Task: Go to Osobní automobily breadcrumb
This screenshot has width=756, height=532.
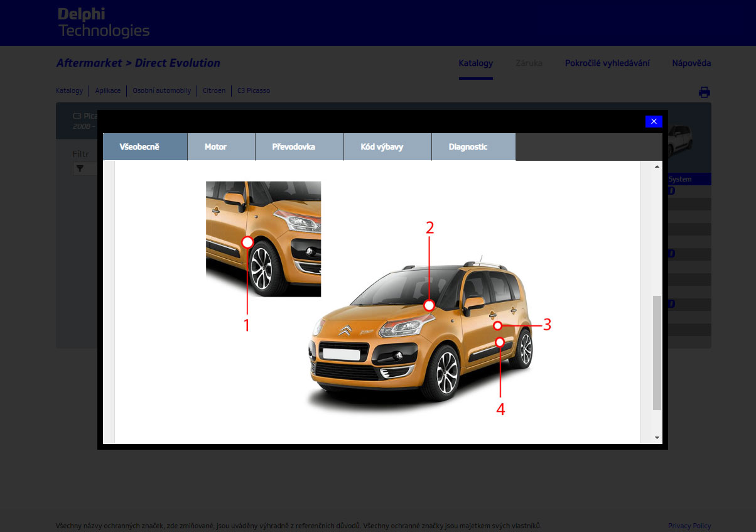Action: click(x=161, y=90)
